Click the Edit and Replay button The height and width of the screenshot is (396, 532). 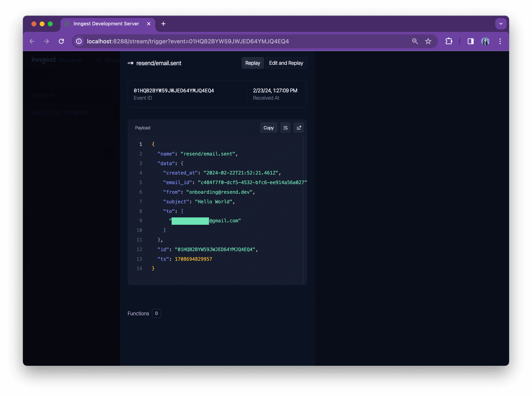(286, 63)
